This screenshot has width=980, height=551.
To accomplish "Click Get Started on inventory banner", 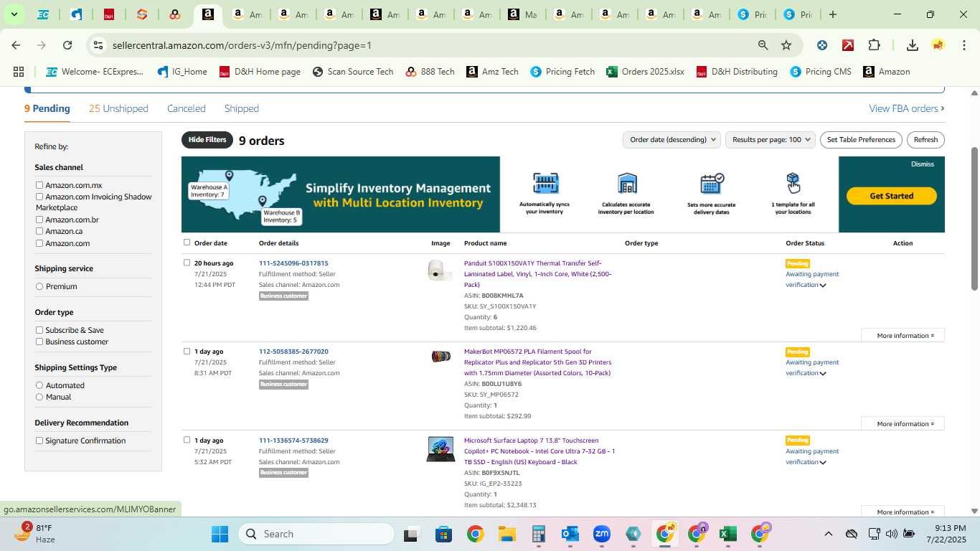I will coord(892,196).
